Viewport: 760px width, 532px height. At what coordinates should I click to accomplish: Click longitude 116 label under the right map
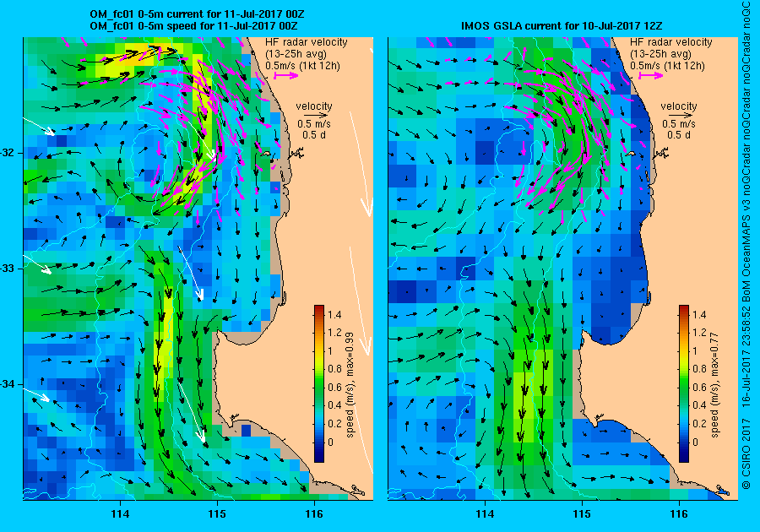[679, 514]
